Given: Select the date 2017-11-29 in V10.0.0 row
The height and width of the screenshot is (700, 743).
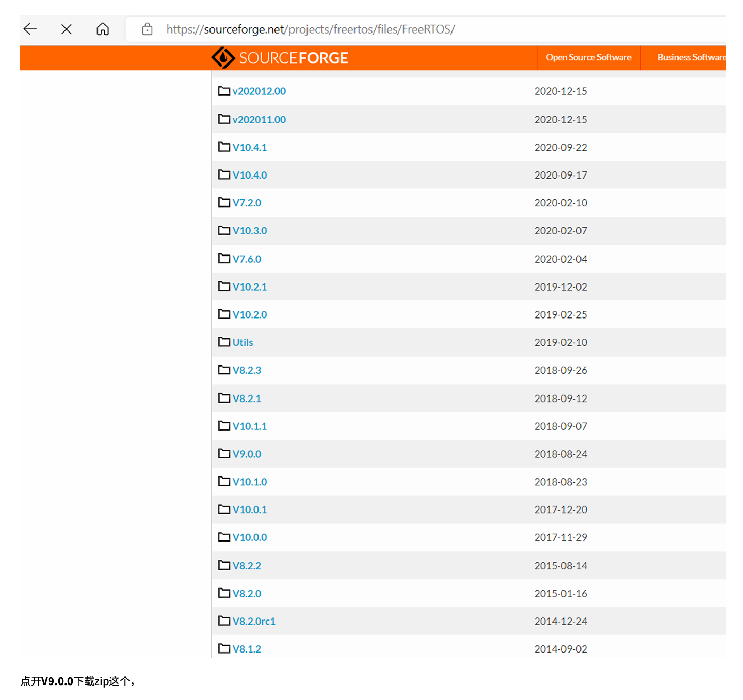Looking at the screenshot, I should pos(561,538).
